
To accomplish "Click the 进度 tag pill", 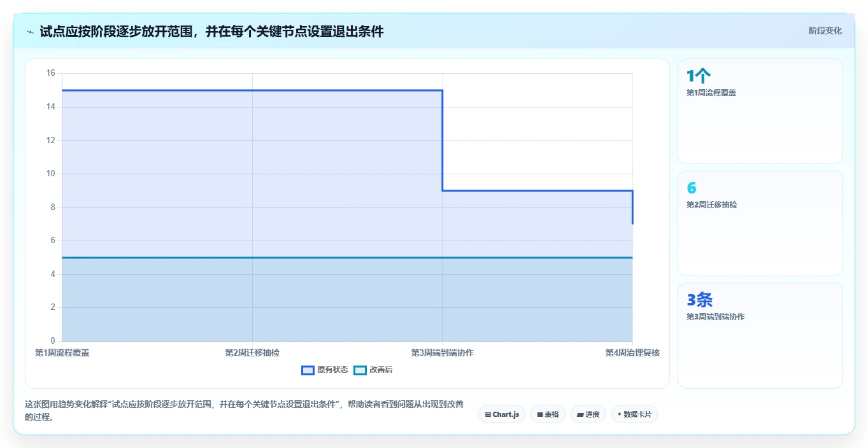I will 588,414.
